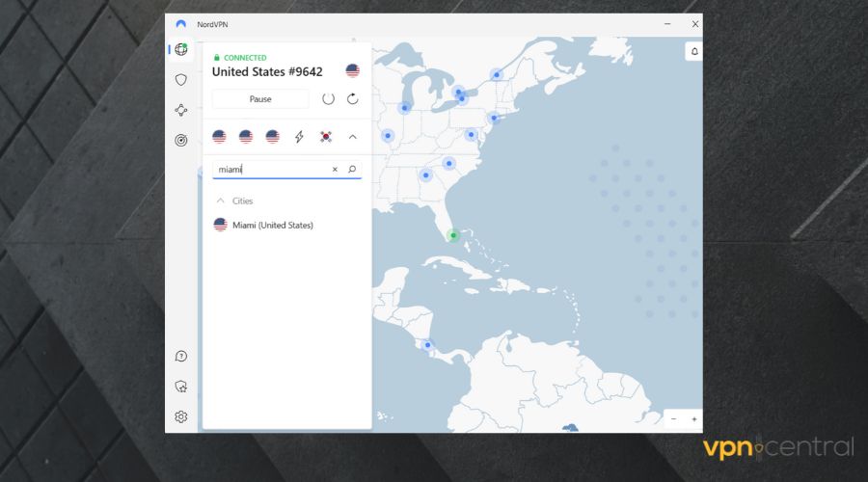Image resolution: width=868 pixels, height=482 pixels.
Task: Collapse the recent connections chevron
Action: (353, 137)
